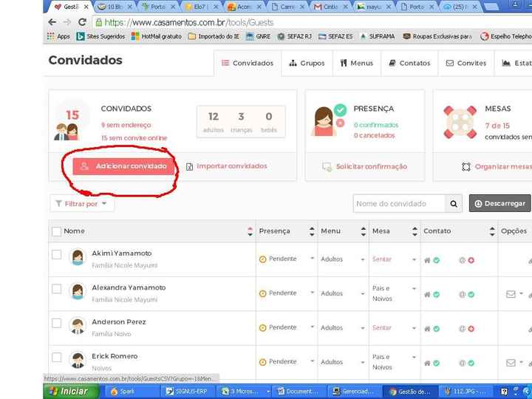
Task: Open Akimi Yamamoto's Mesa Sentar dropdown
Action: (x=394, y=259)
